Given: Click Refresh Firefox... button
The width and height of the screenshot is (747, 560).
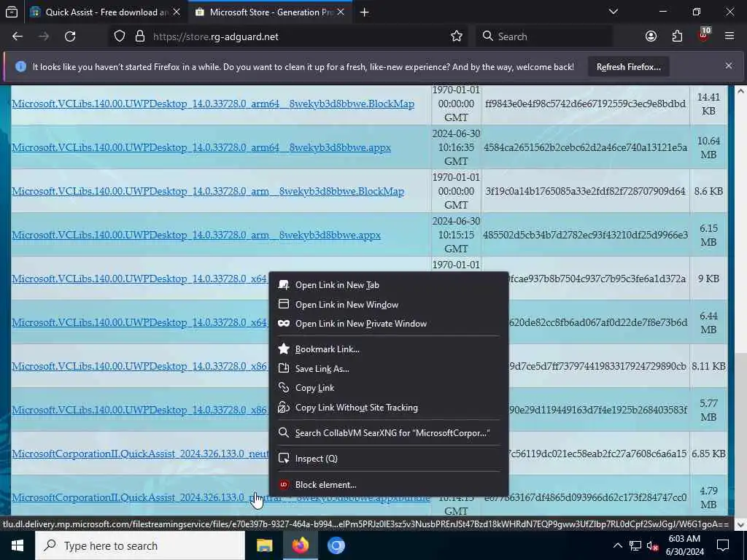Looking at the screenshot, I should (628, 67).
